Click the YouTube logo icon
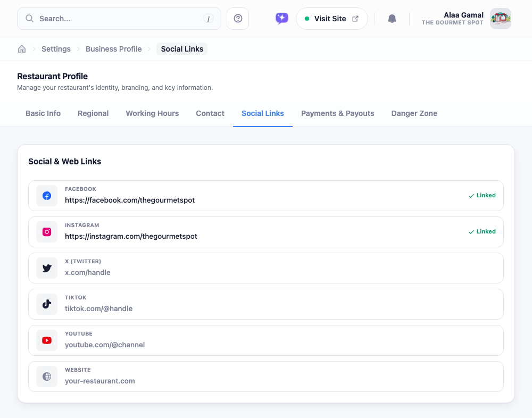The height and width of the screenshot is (418, 532). (47, 340)
